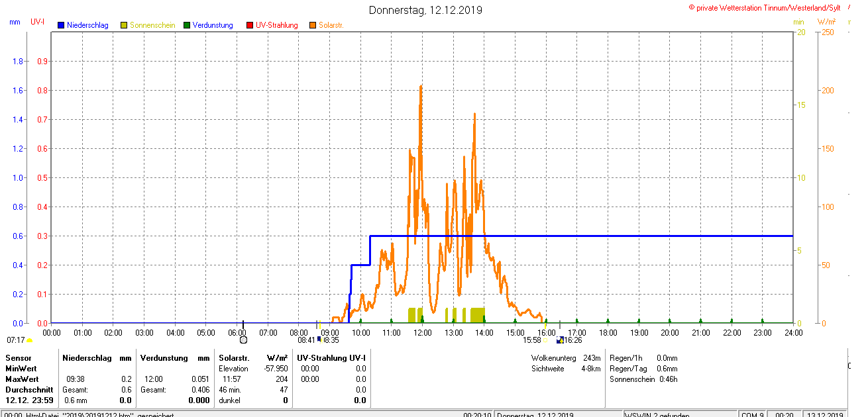This screenshot has width=868, height=417.
Task: Click the Donnerstag date in status bar
Action: [x=535, y=415]
